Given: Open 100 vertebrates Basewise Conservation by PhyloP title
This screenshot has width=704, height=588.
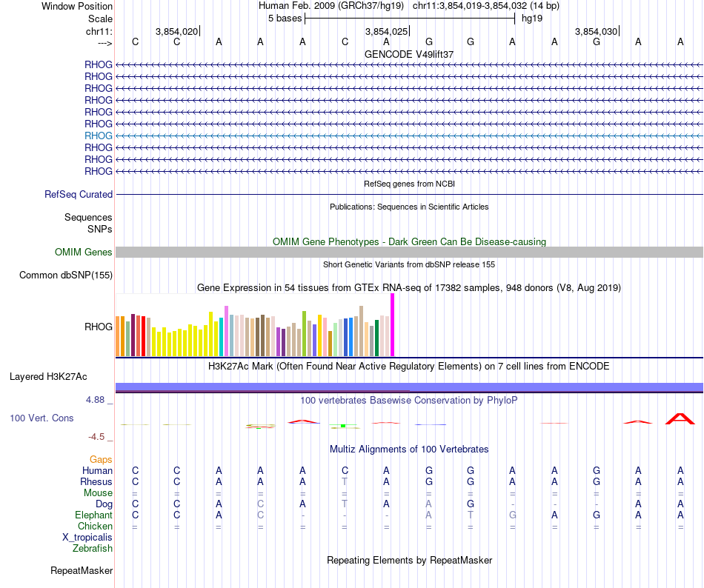Looking at the screenshot, I should [409, 400].
